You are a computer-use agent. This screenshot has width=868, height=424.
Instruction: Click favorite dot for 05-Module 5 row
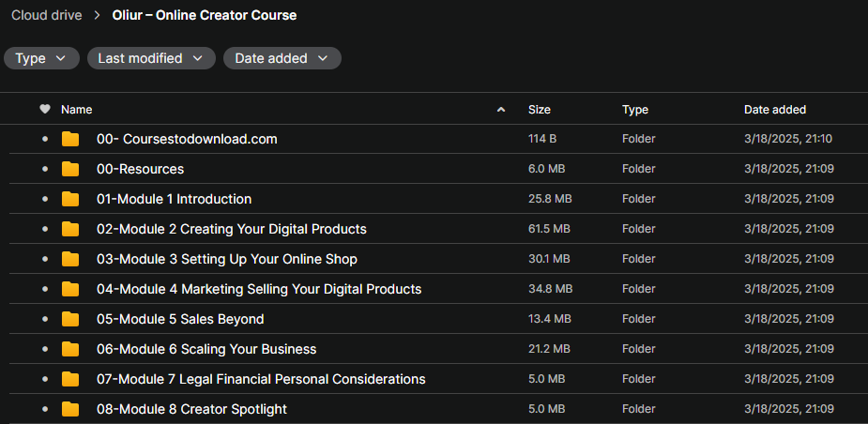point(45,319)
